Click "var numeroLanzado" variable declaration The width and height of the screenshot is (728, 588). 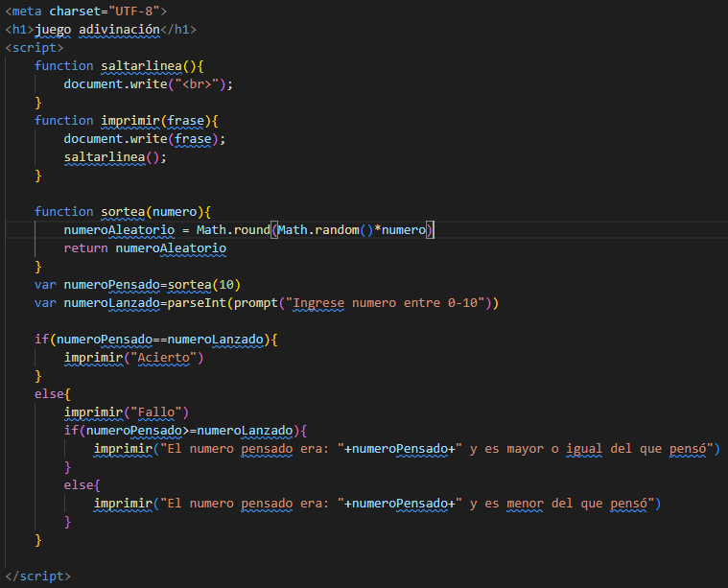click(x=97, y=303)
